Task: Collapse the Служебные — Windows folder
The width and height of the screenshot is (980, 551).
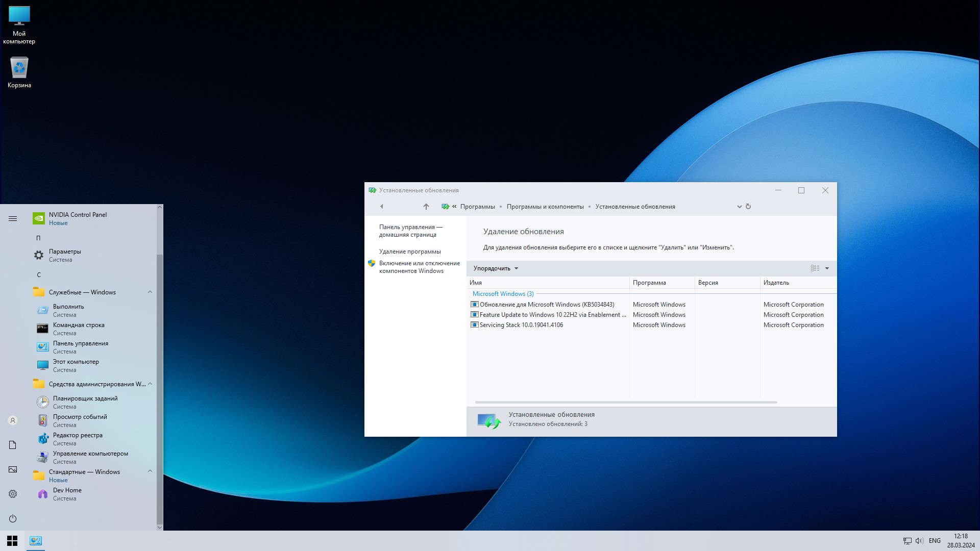Action: point(150,292)
